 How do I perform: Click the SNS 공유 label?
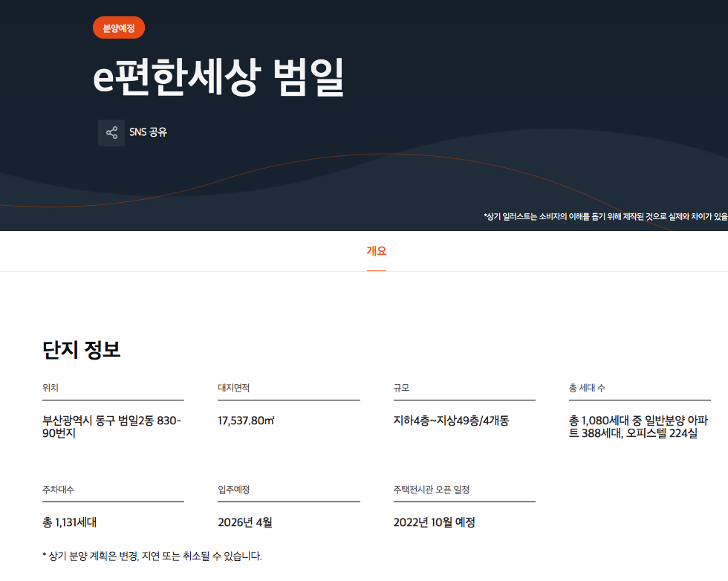148,132
